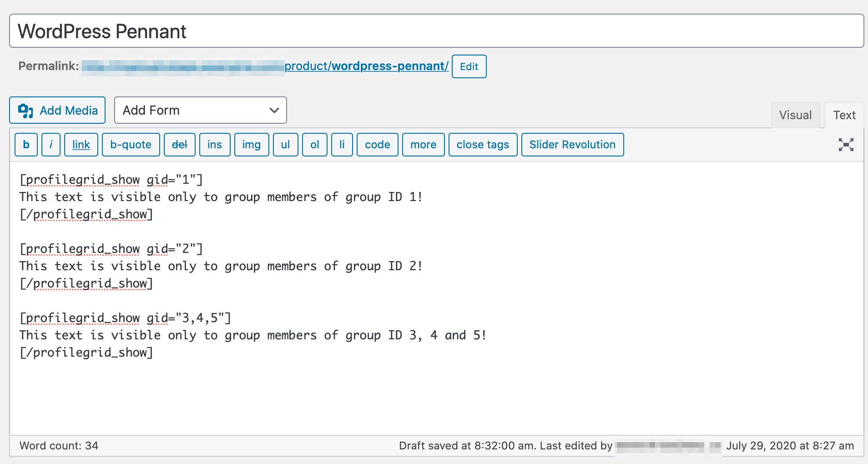Click the Slider Revolution button
868x464 pixels.
(572, 145)
